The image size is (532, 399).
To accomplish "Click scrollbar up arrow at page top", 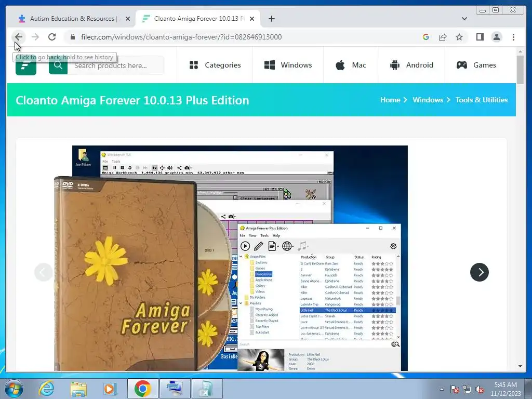I will [520, 51].
